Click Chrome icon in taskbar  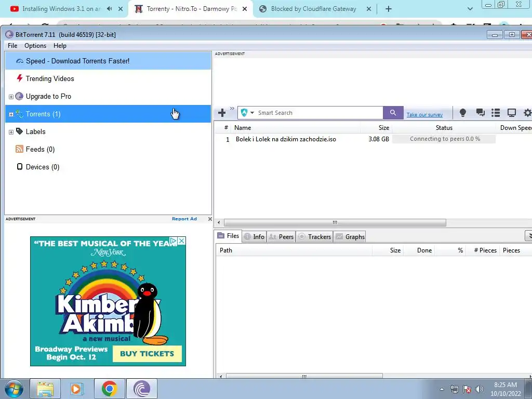[x=109, y=389]
